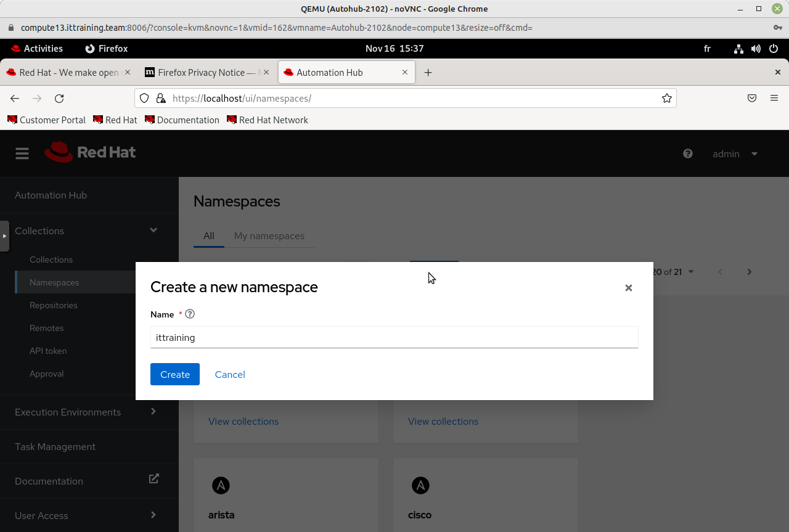Open the help question-mark icon in header
Viewport: 789px width, 532px height.
688,153
